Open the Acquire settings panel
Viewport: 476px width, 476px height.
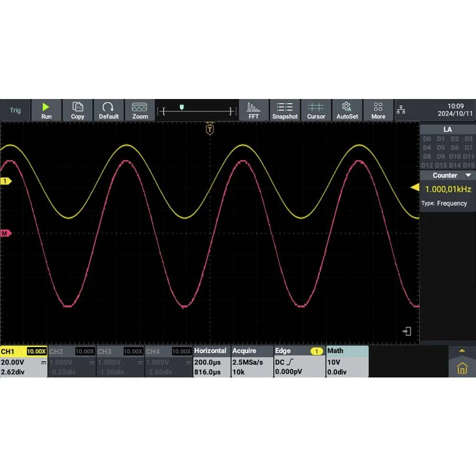click(x=252, y=361)
